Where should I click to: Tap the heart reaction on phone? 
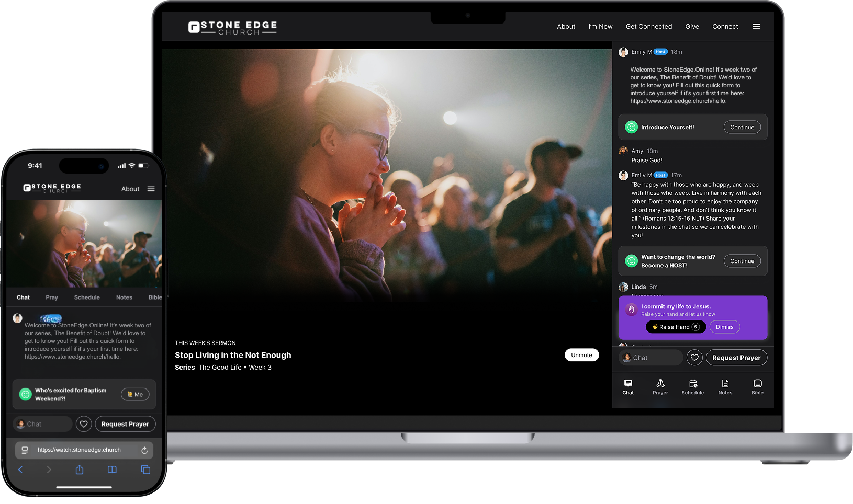pos(84,424)
